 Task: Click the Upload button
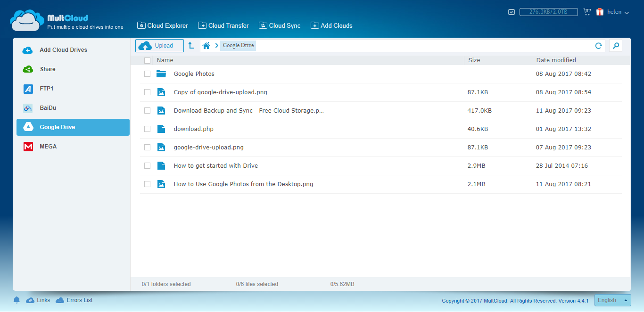[x=159, y=45]
